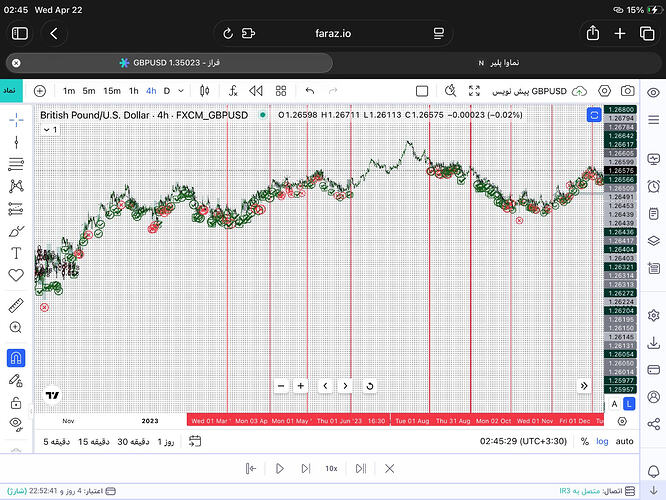Open TradingView logo link

pyautogui.click(x=53, y=395)
